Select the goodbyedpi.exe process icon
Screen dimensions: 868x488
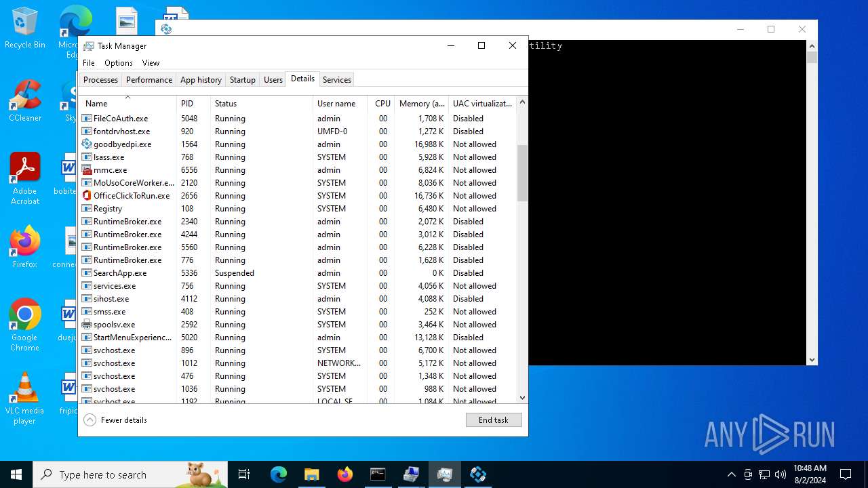point(87,144)
